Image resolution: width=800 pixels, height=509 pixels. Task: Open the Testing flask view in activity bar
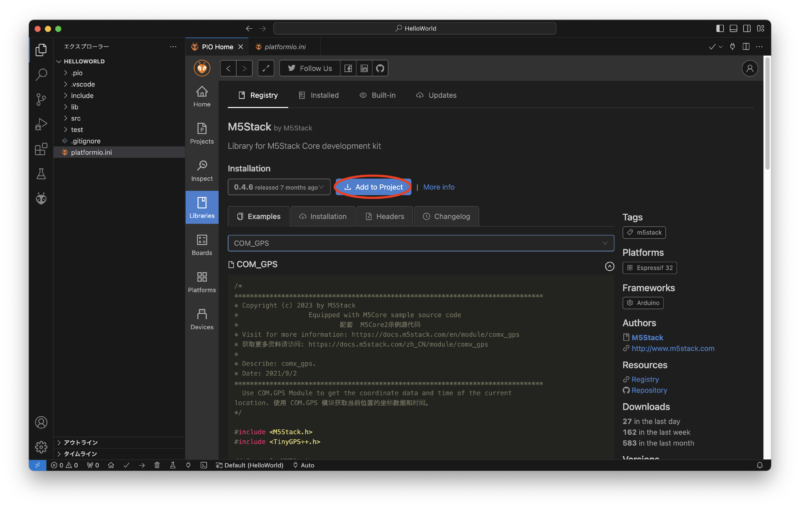(41, 174)
